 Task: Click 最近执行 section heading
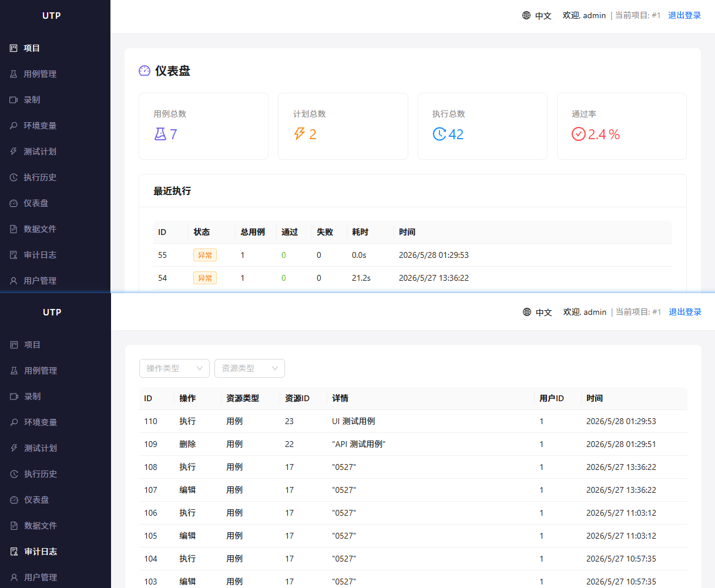tap(172, 191)
